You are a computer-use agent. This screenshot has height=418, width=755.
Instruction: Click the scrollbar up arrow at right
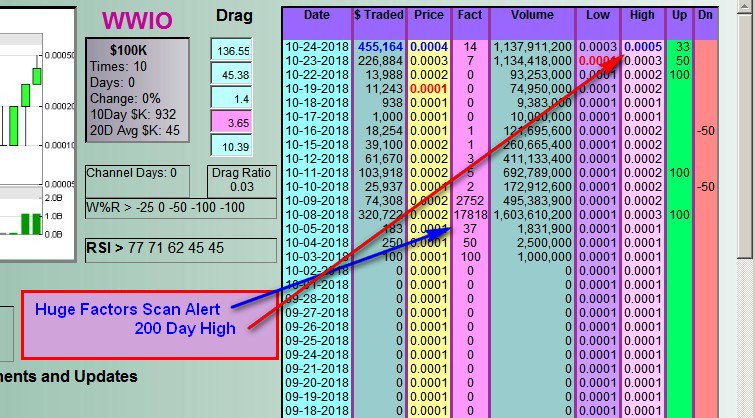[x=745, y=8]
